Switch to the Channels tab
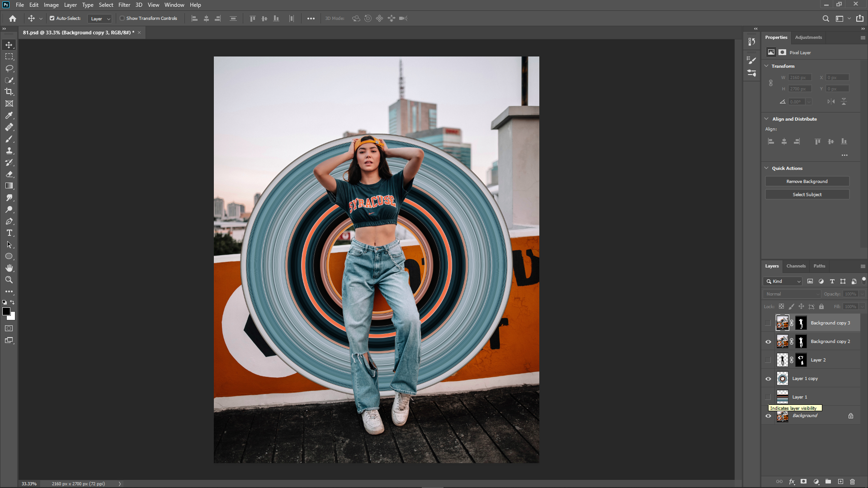 point(796,266)
